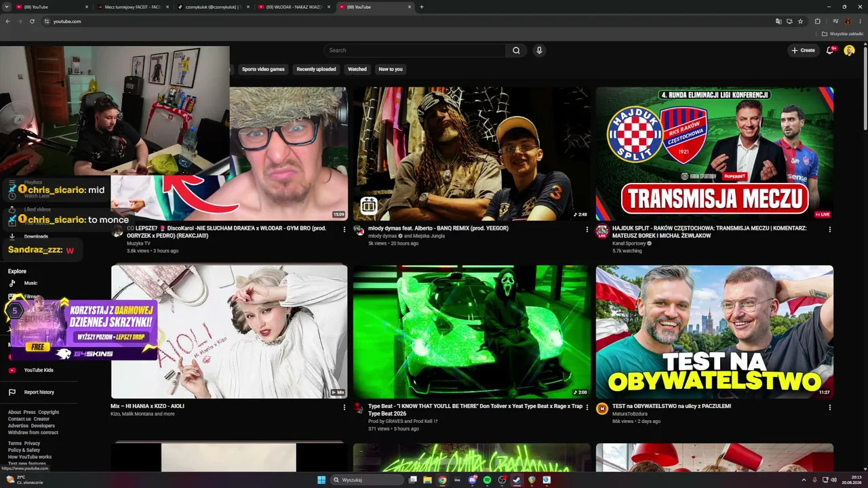This screenshot has width=868, height=488.
Task: Open options menu for Hajduk Split transmission video
Action: (x=829, y=229)
